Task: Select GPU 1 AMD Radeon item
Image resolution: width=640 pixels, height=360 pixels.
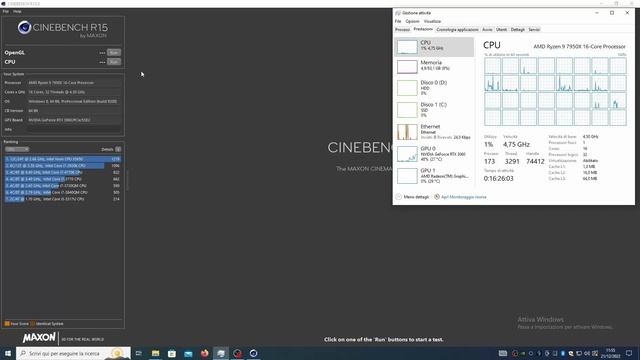Action: pyautogui.click(x=434, y=176)
